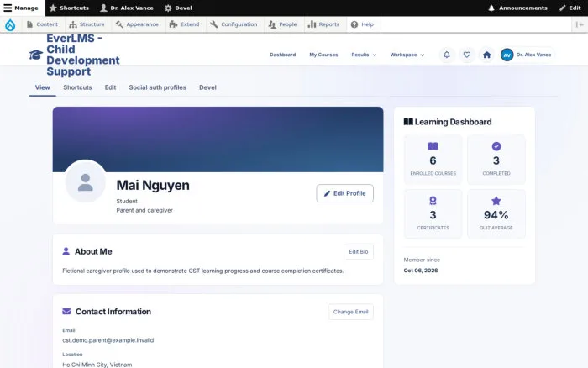Screen dimensions: 588x368
Task: Select the Shortcuts profile tab
Action: [x=77, y=87]
